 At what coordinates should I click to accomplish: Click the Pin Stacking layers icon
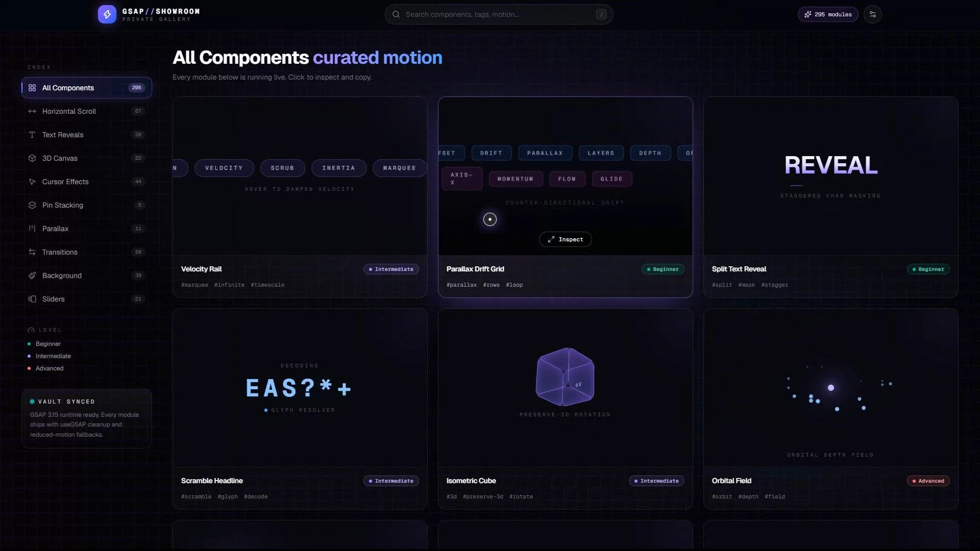pos(32,205)
